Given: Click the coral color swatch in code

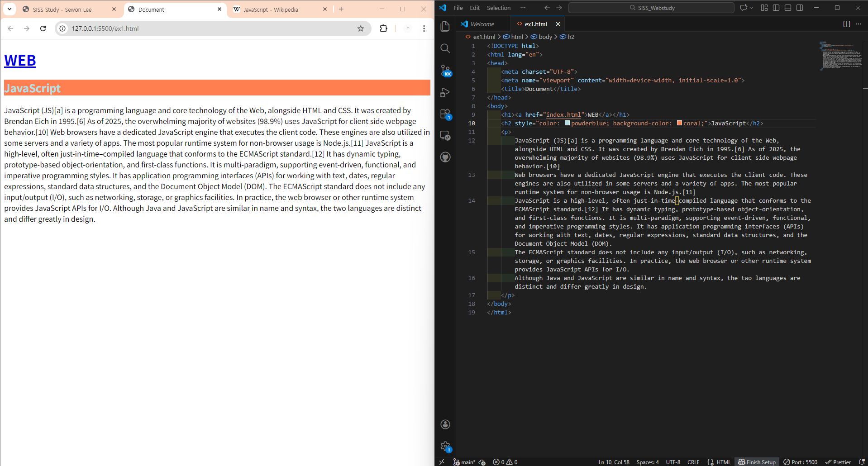Looking at the screenshot, I should [679, 123].
